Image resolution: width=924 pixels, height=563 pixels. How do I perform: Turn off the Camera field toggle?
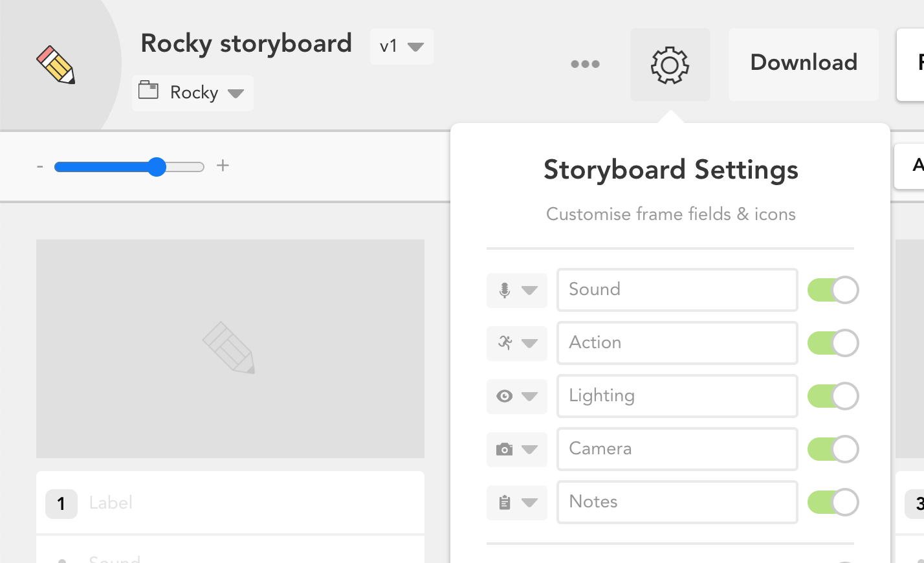(833, 449)
